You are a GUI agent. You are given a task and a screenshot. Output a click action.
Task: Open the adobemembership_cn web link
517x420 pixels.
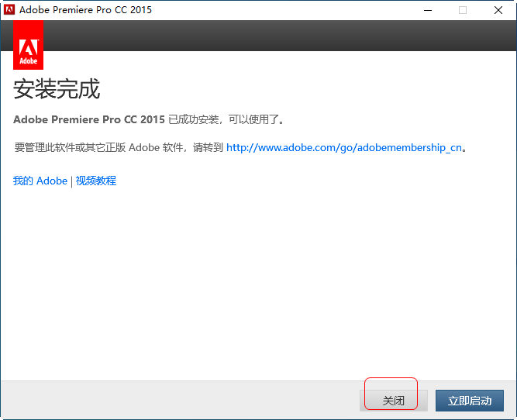(344, 147)
